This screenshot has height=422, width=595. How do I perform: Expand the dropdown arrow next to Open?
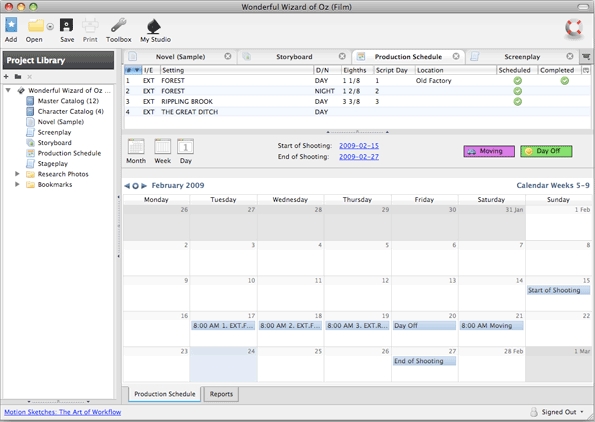(x=50, y=27)
